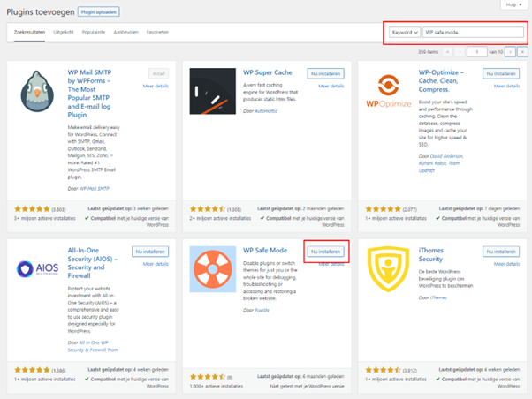Open Meer details for WP Super Cache

tap(331, 87)
